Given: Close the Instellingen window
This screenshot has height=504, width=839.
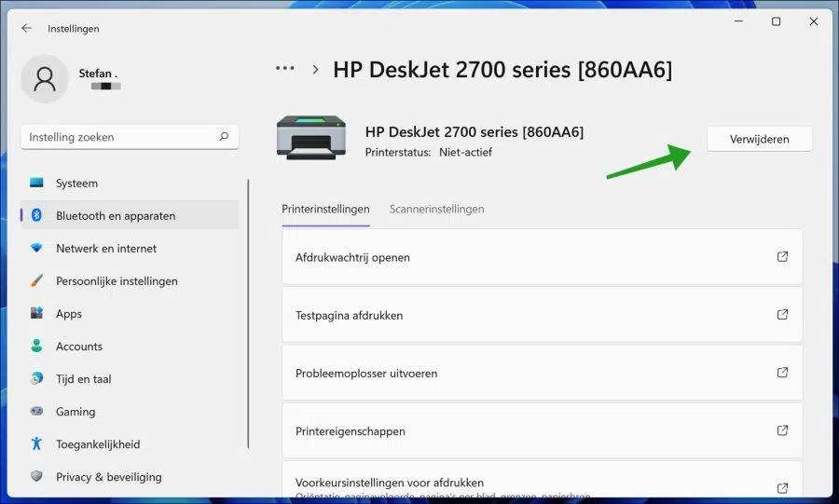Looking at the screenshot, I should [x=813, y=21].
